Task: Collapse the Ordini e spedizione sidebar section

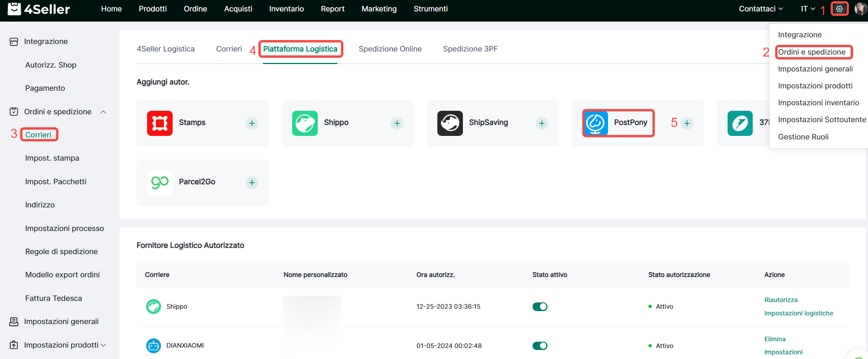Action: point(103,112)
